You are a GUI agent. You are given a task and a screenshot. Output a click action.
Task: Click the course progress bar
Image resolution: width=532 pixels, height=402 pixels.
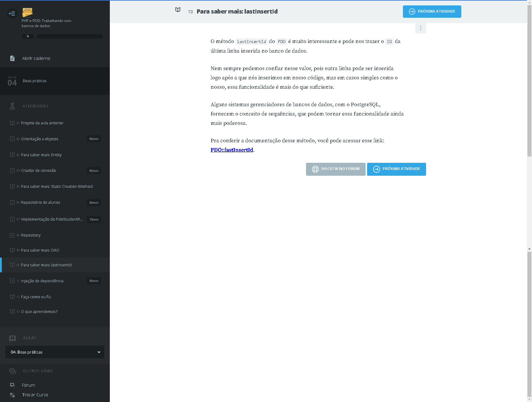(70, 36)
